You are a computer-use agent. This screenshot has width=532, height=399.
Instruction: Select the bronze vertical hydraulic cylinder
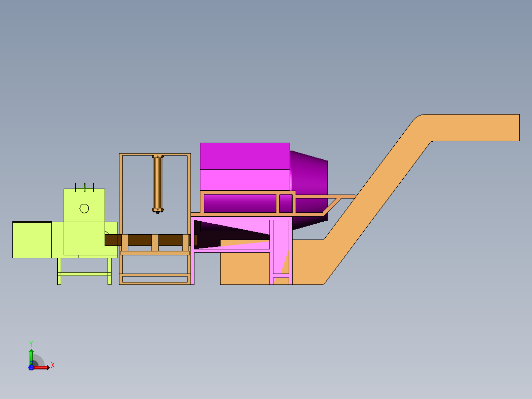[x=158, y=184]
